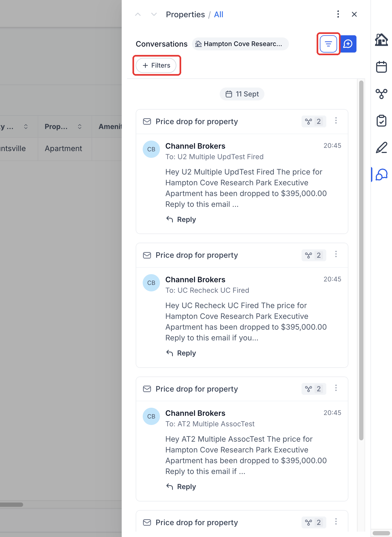Start a new conversation with the blue chat-plus button
Viewport: 392px width, 537px height.
point(348,44)
